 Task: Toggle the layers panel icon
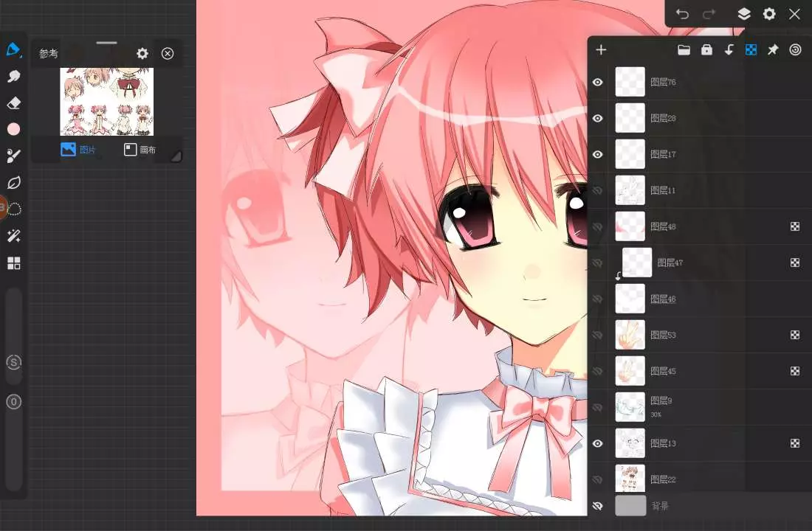[x=744, y=14]
